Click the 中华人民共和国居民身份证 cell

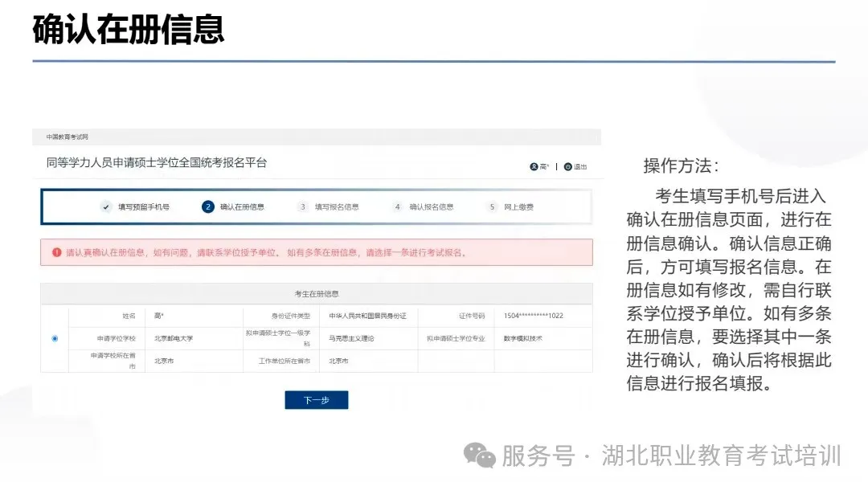367,316
